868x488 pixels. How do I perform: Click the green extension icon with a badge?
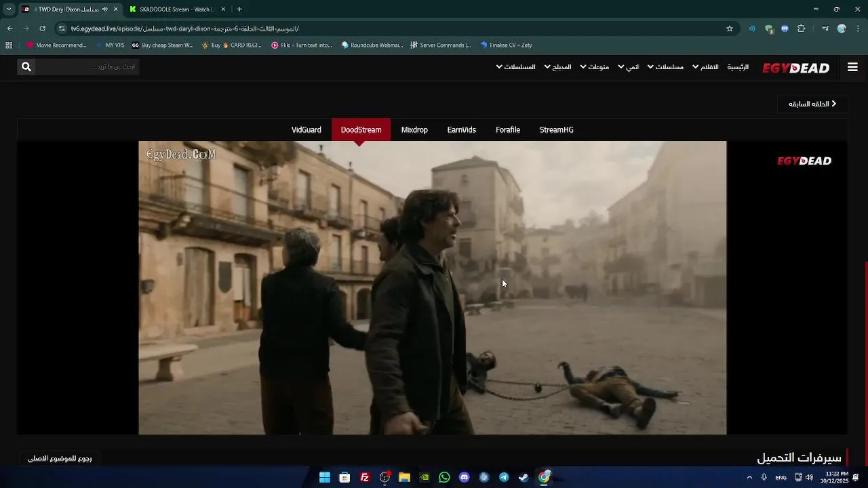768,28
